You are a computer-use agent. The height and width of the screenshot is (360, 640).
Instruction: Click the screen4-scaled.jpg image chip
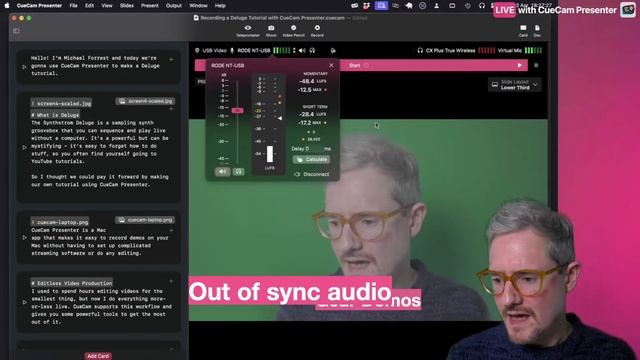click(145, 101)
